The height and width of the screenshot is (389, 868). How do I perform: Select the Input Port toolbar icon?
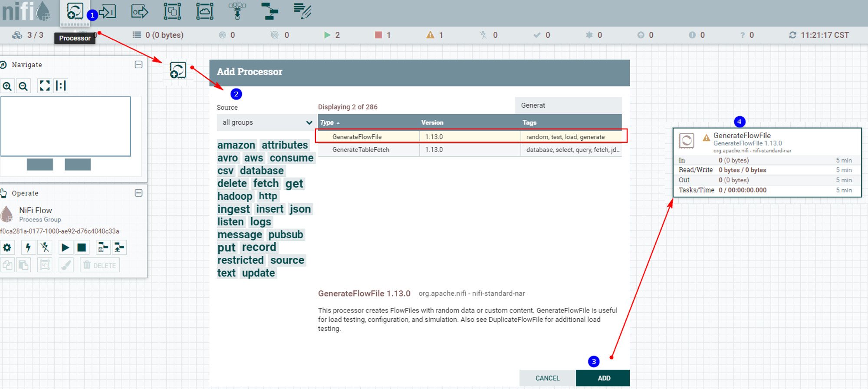tap(108, 12)
